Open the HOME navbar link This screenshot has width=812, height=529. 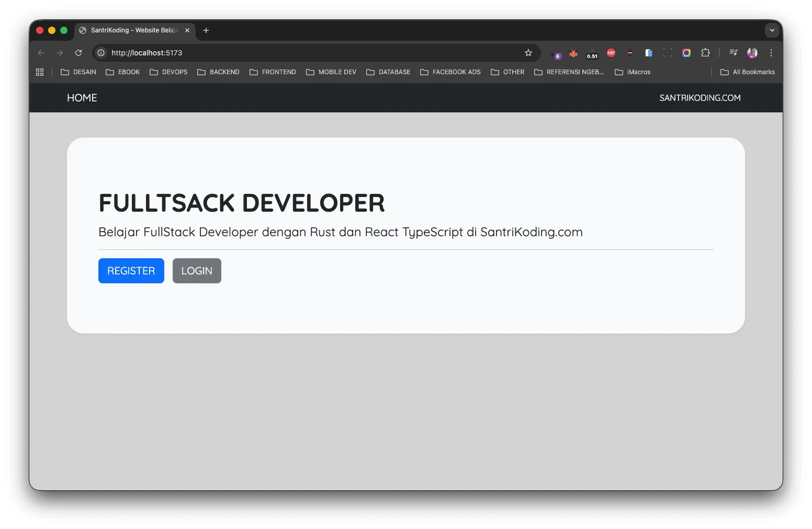click(x=82, y=98)
